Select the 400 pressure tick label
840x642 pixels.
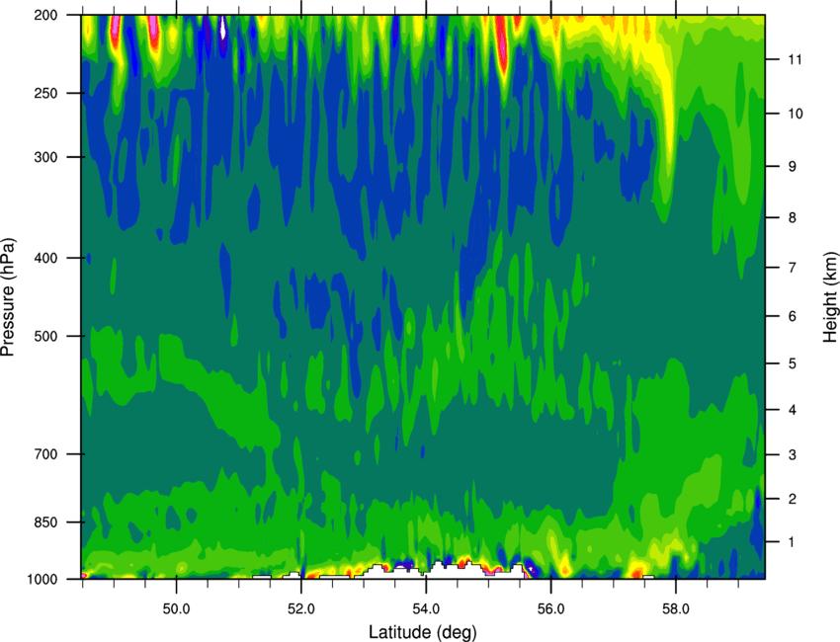[45, 258]
